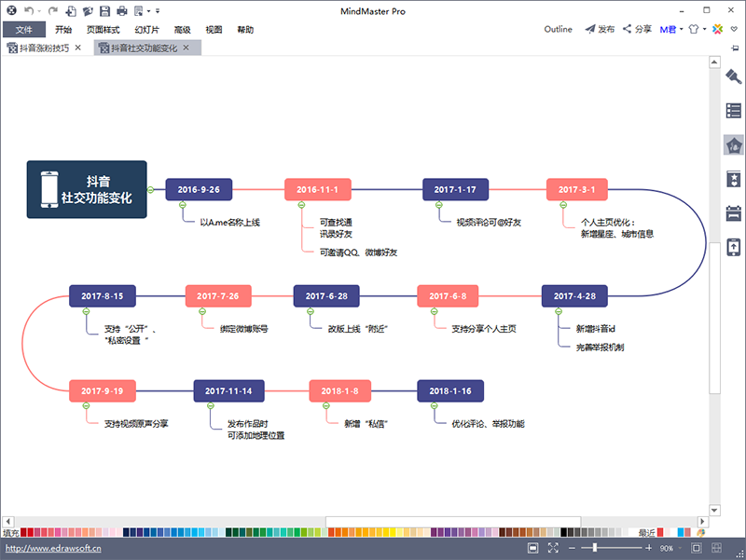
Task: Select the 抖音 社交功能变化 root topic
Action: tap(87, 190)
